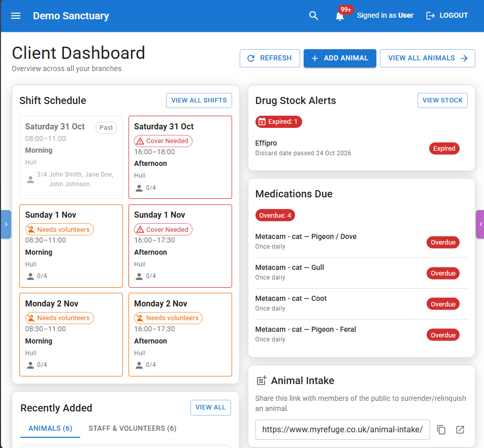Click 'Shift Schedule' heading

[53, 100]
